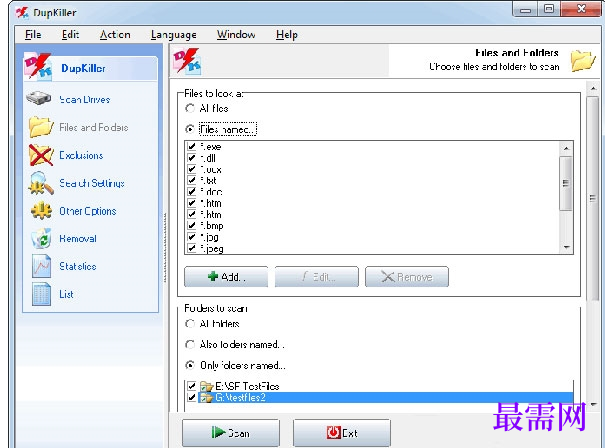Screen dimensions: 605x448
Task: Open Statistics chart icon
Action: (x=41, y=266)
